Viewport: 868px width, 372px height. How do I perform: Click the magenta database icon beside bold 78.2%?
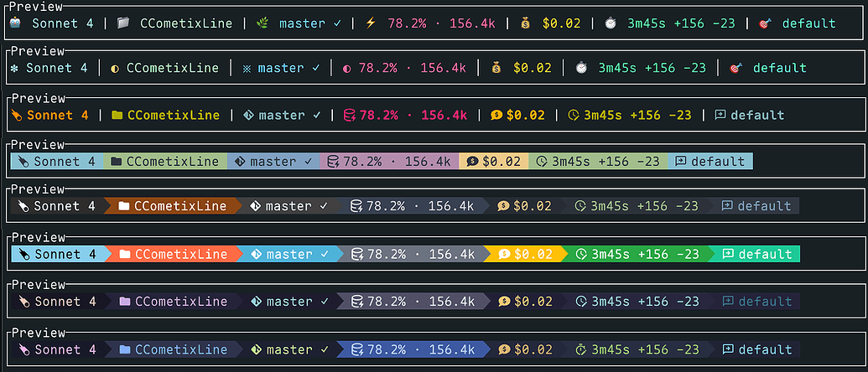(x=350, y=116)
